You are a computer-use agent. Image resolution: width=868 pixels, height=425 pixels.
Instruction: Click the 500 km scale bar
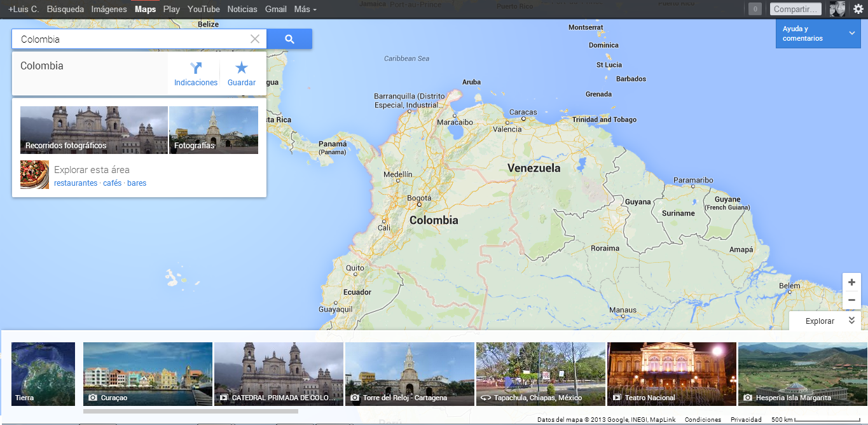click(815, 420)
